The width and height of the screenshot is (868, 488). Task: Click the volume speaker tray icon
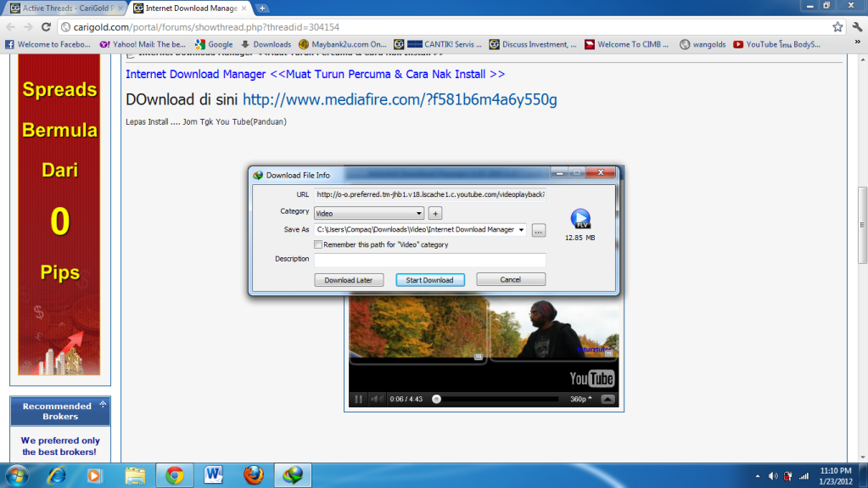click(773, 476)
